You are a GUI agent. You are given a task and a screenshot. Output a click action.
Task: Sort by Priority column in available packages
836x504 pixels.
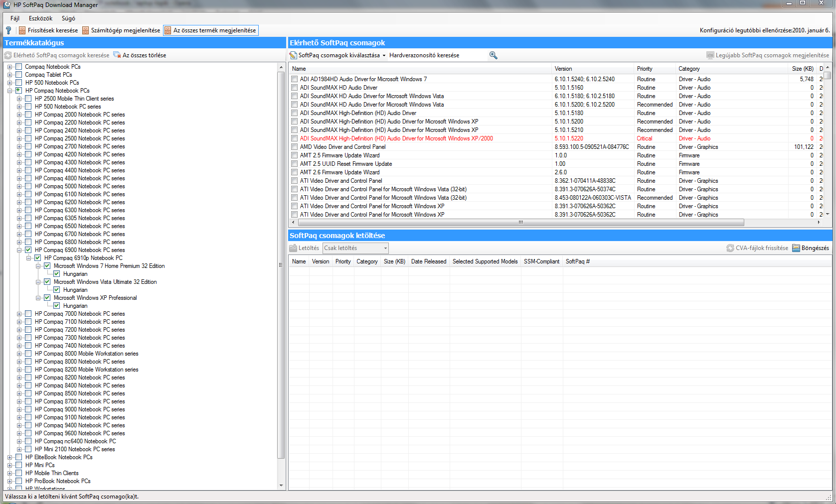point(655,69)
